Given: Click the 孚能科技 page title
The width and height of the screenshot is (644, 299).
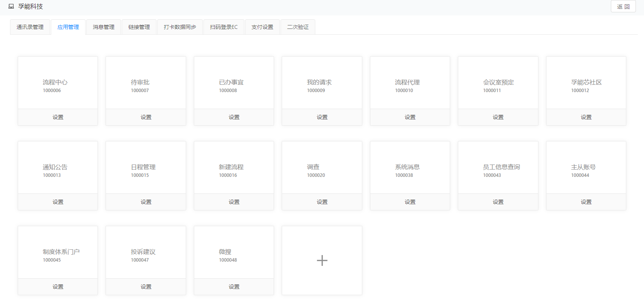Looking at the screenshot, I should [x=30, y=7].
